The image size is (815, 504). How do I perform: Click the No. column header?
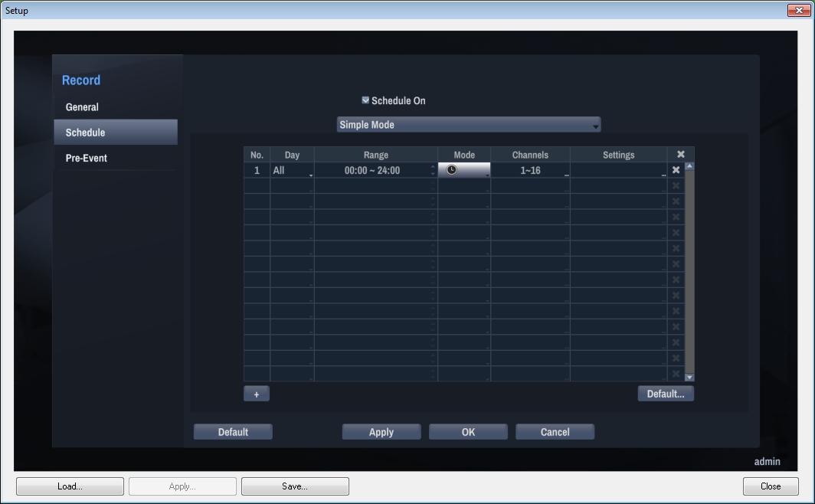[x=257, y=155]
